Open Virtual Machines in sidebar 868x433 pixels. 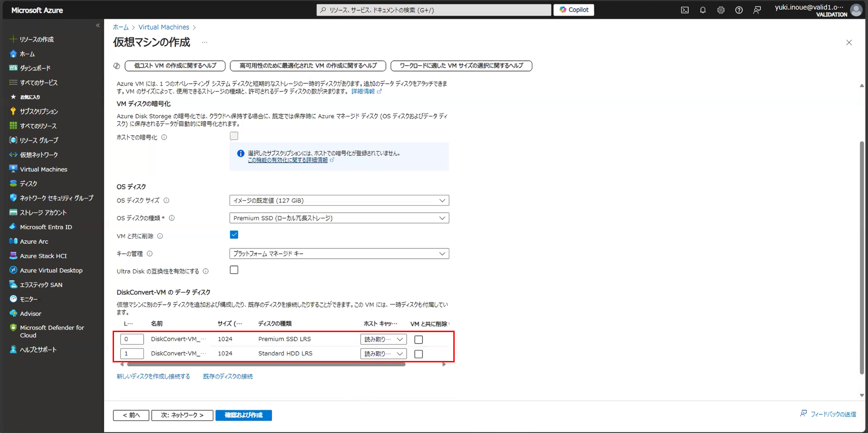(x=44, y=169)
